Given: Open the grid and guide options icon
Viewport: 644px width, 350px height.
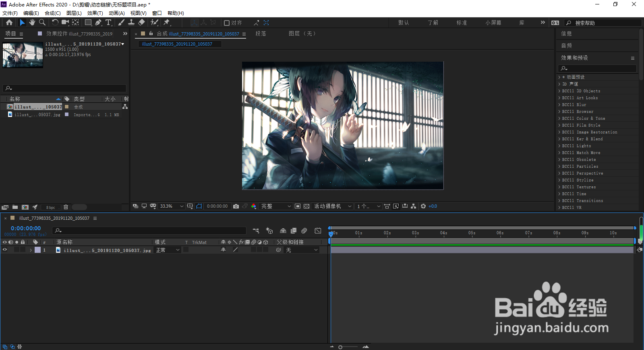Looking at the screenshot, I should coord(190,206).
